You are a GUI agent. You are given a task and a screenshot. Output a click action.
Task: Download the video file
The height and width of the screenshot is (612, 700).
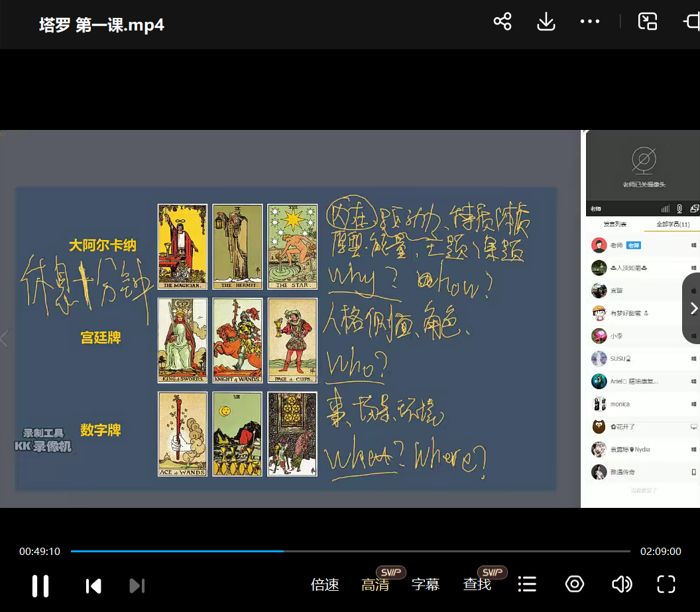pyautogui.click(x=546, y=21)
